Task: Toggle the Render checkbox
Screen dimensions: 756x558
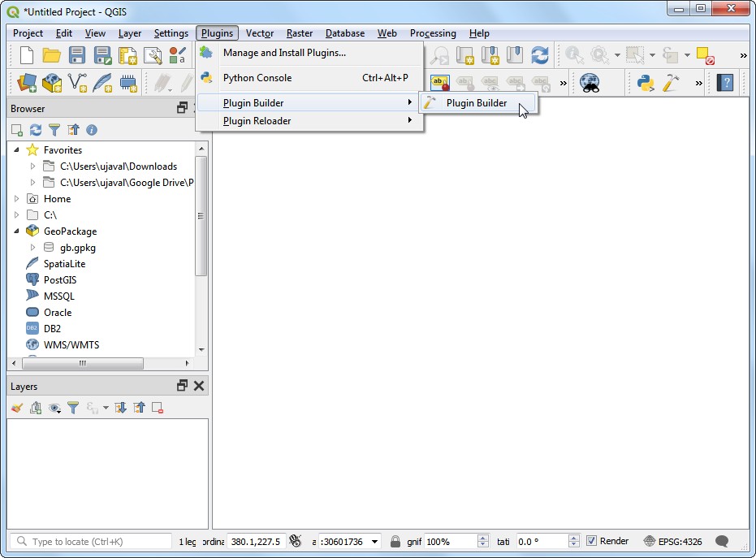Action: (x=592, y=541)
